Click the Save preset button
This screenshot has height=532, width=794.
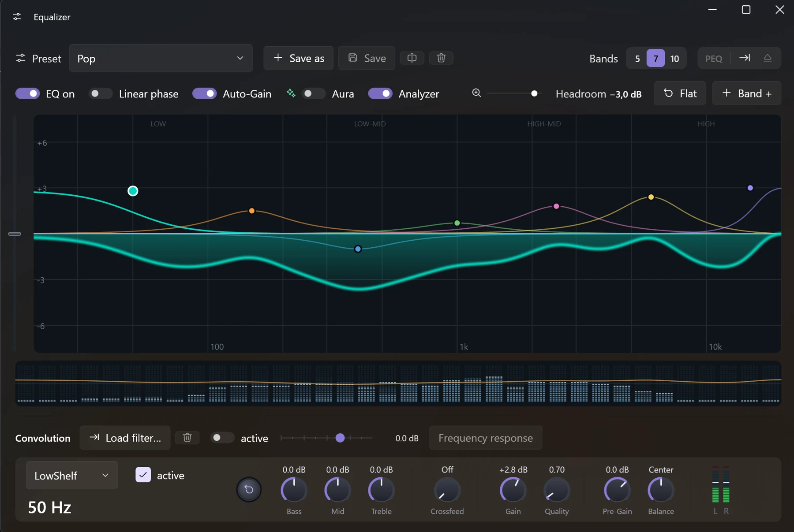tap(367, 58)
